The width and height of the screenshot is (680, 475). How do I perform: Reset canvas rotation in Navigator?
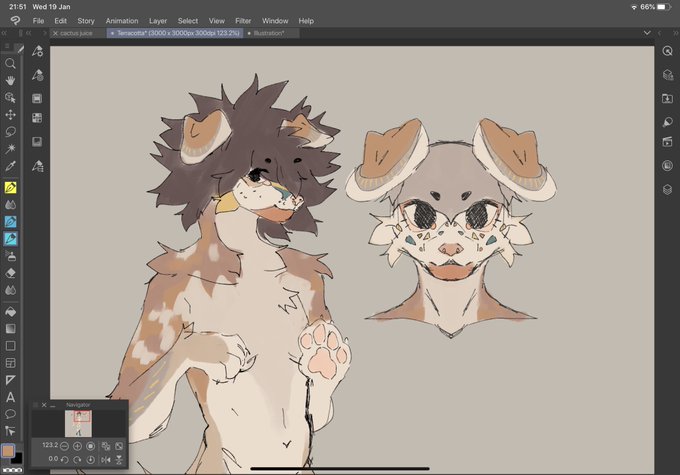(90, 459)
